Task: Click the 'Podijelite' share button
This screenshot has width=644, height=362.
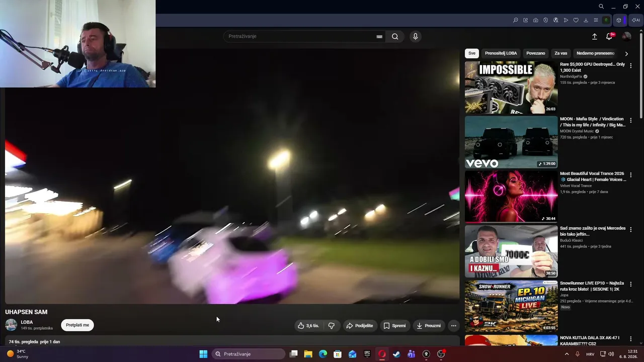Action: click(360, 325)
